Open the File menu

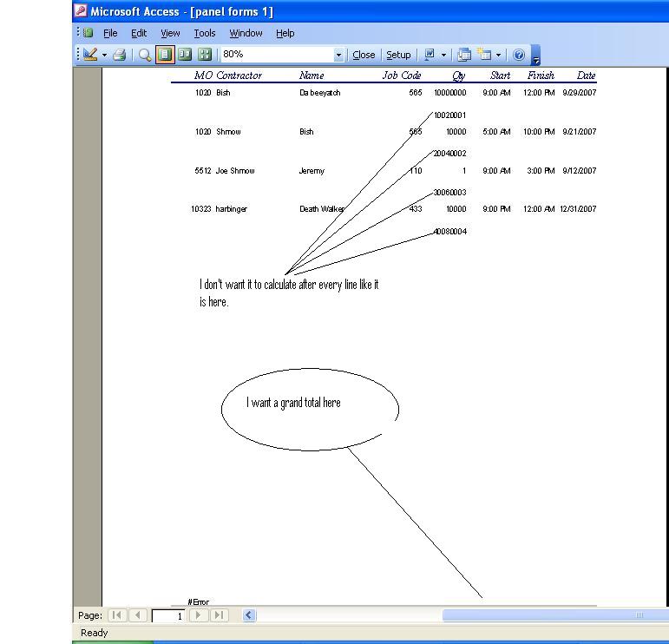tap(110, 33)
